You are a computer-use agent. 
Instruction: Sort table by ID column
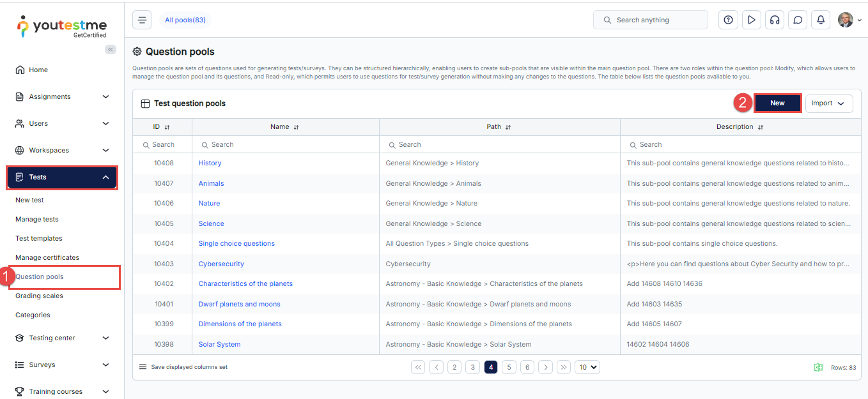(x=167, y=127)
